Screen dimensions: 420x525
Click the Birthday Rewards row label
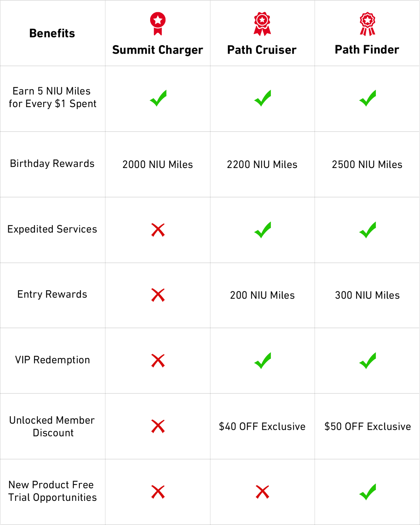click(x=52, y=163)
